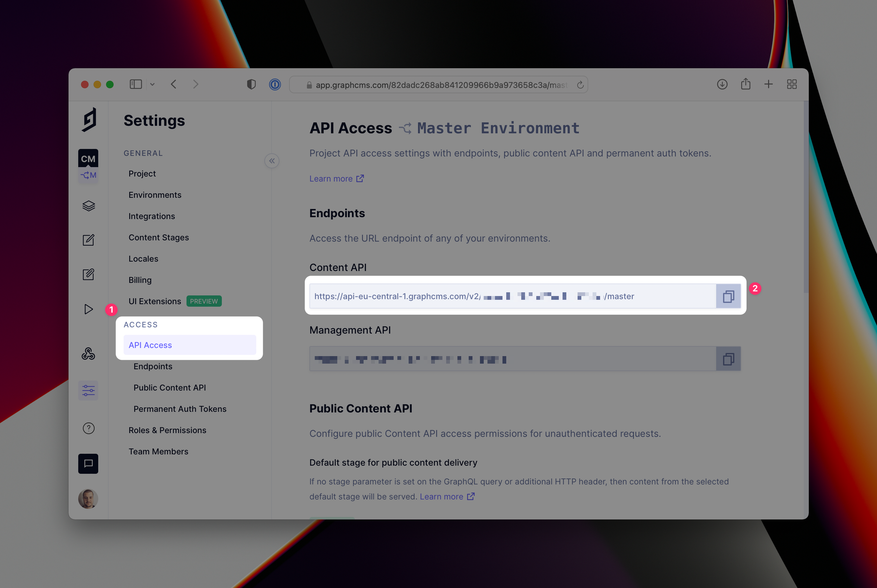
Task: Open Roles & Permissions
Action: click(167, 430)
